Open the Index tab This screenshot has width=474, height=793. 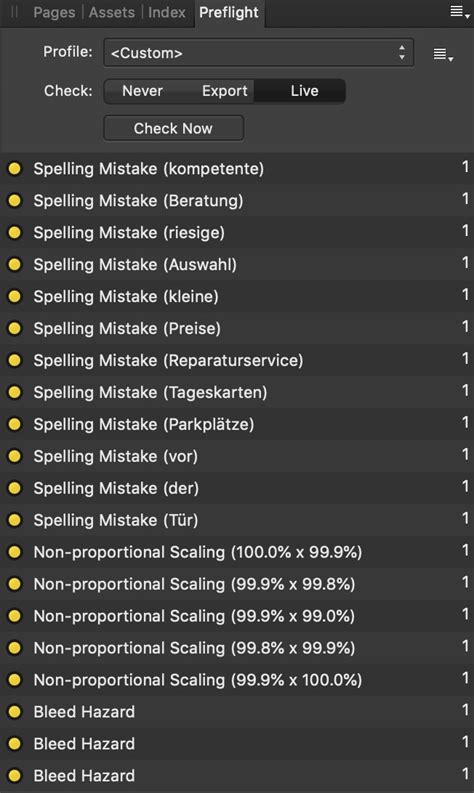click(166, 12)
